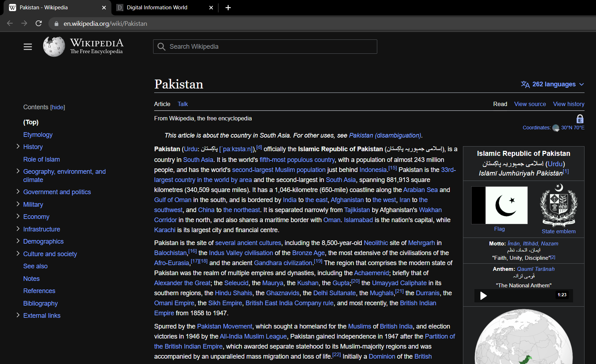The width and height of the screenshot is (596, 364).
Task: Open the state emblem image
Action: (559, 205)
